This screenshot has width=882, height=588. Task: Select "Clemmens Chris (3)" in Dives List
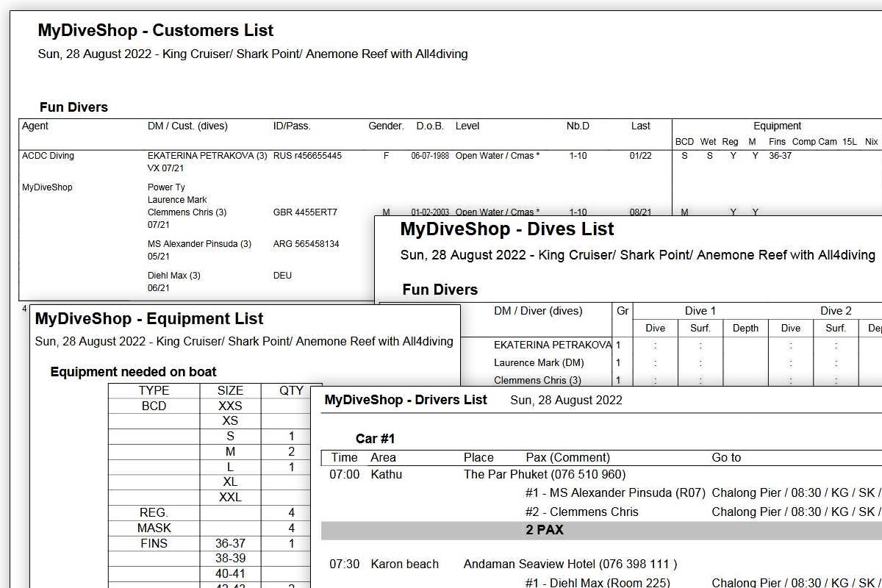[537, 380]
